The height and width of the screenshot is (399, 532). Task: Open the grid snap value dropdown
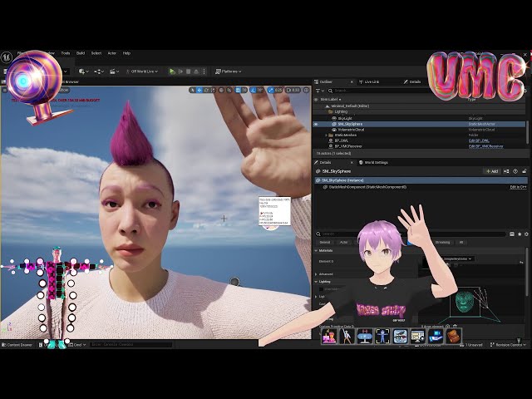pos(244,90)
